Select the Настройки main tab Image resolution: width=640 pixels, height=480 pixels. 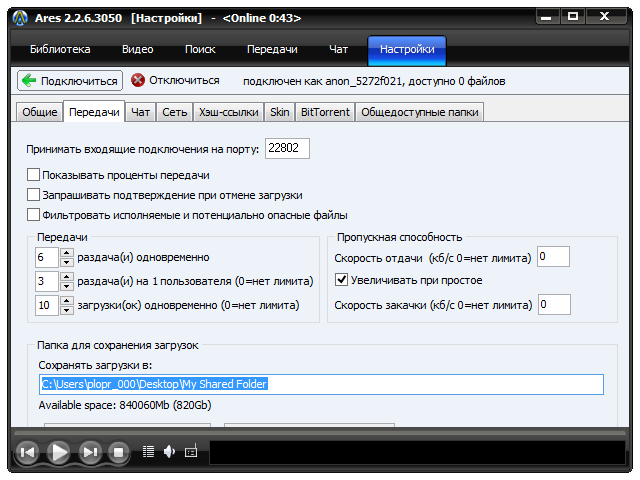(407, 50)
